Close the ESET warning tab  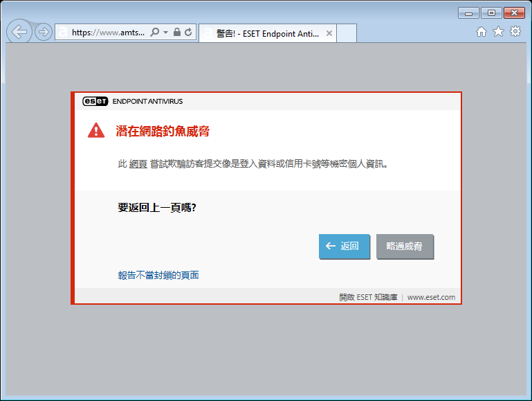click(x=329, y=33)
